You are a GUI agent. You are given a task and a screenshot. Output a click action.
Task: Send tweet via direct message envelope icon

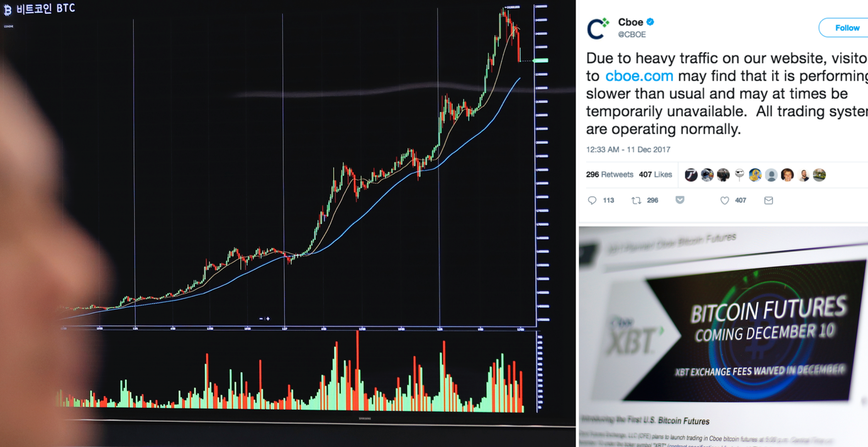pos(768,200)
